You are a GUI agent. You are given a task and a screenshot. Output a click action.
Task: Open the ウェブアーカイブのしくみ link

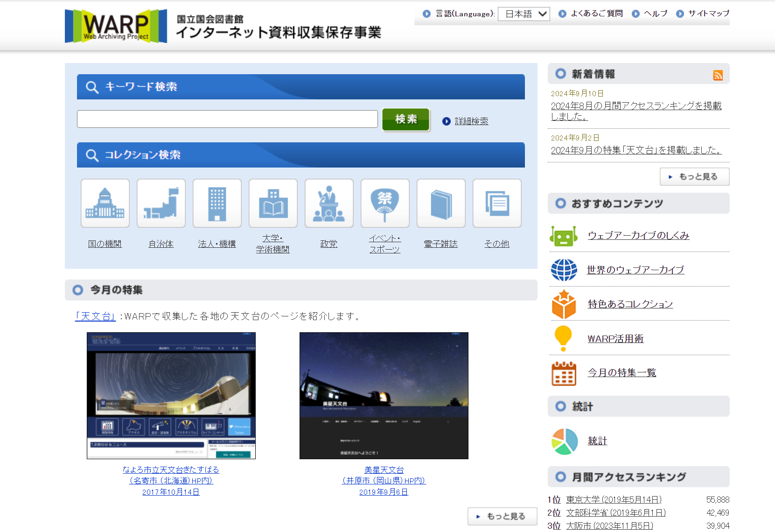tap(638, 236)
